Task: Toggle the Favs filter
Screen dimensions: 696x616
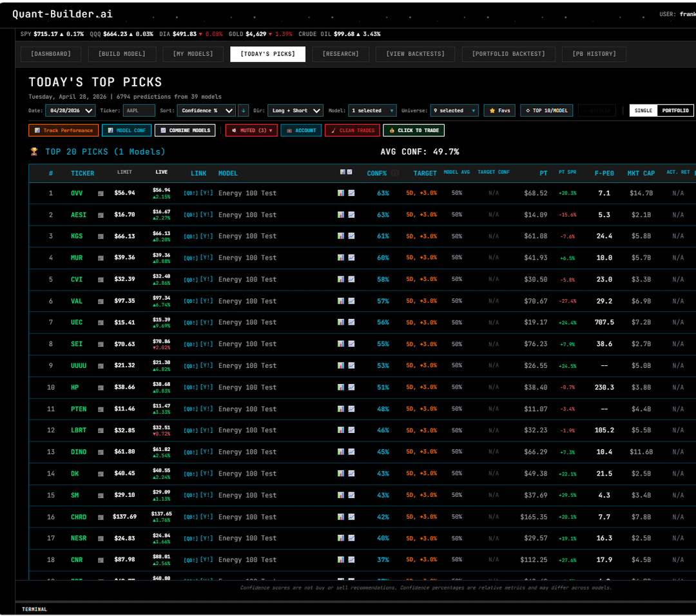Action: 499,110
